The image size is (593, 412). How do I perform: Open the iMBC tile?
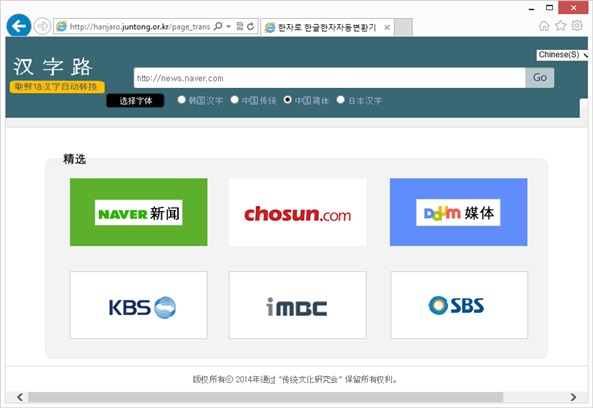click(x=298, y=305)
